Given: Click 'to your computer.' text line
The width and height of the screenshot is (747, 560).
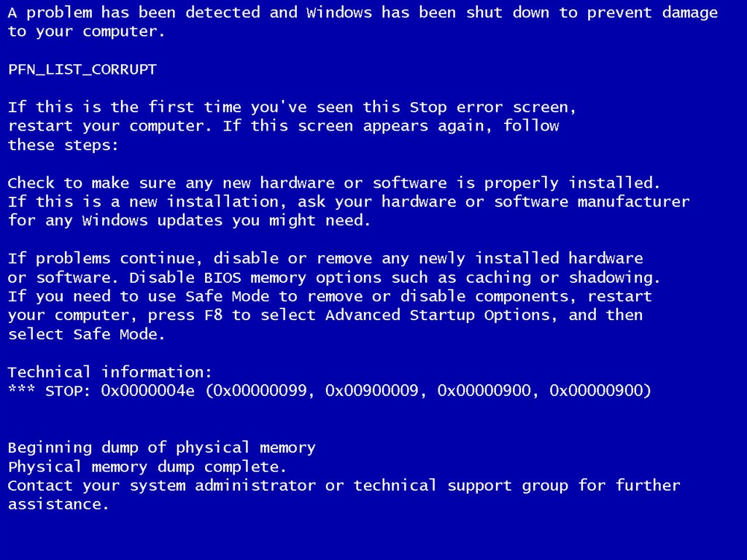Looking at the screenshot, I should click(x=86, y=32).
